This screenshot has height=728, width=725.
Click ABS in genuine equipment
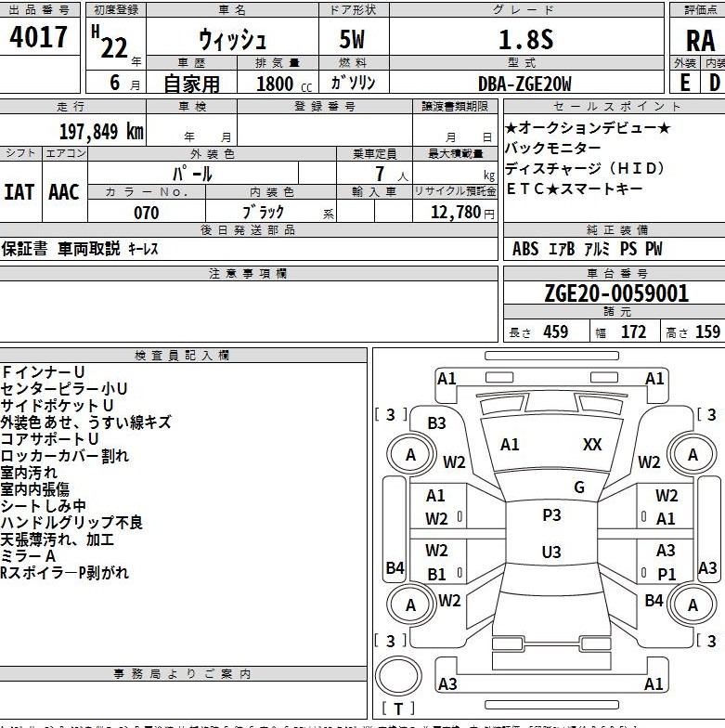point(525,249)
